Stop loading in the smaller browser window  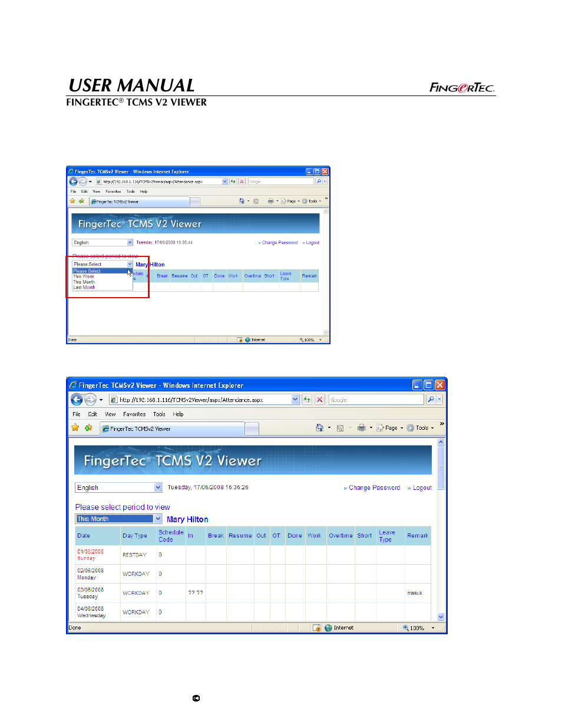coord(242,182)
